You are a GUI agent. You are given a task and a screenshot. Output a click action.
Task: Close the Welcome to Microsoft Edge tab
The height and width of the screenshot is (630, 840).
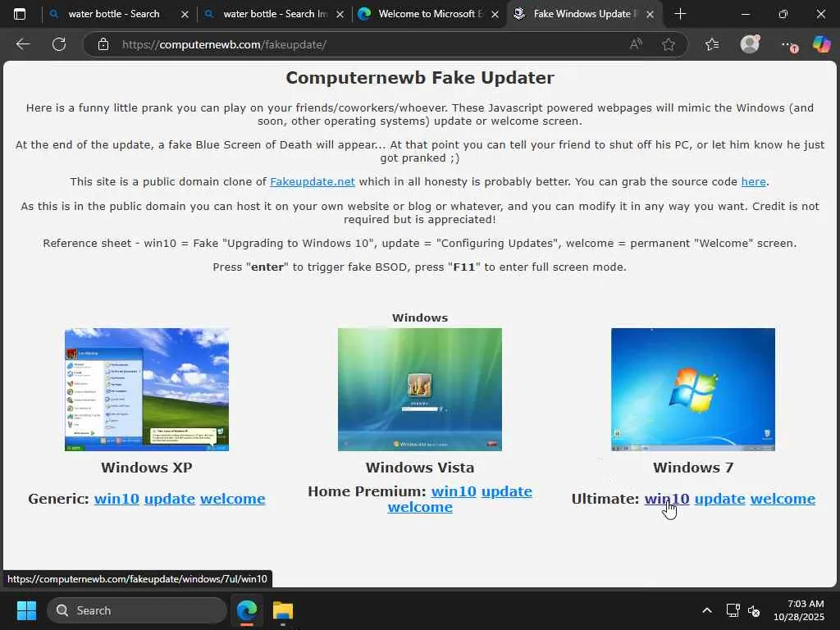click(495, 15)
